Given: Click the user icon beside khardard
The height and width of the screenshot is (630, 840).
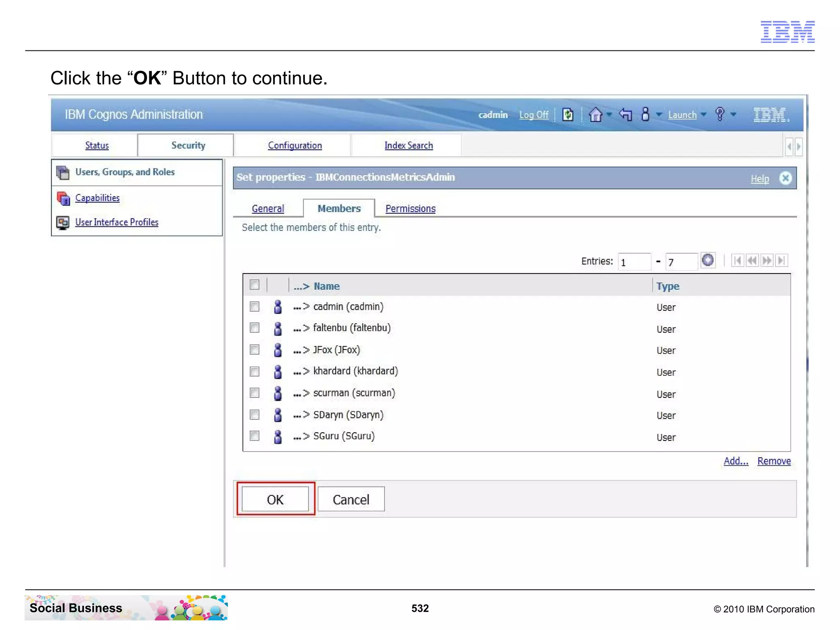Looking at the screenshot, I should click(x=278, y=372).
